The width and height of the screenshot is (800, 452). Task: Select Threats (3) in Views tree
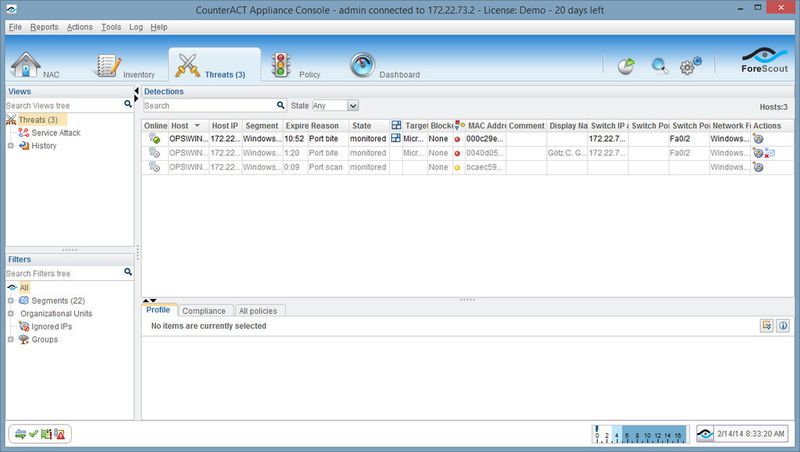click(37, 120)
